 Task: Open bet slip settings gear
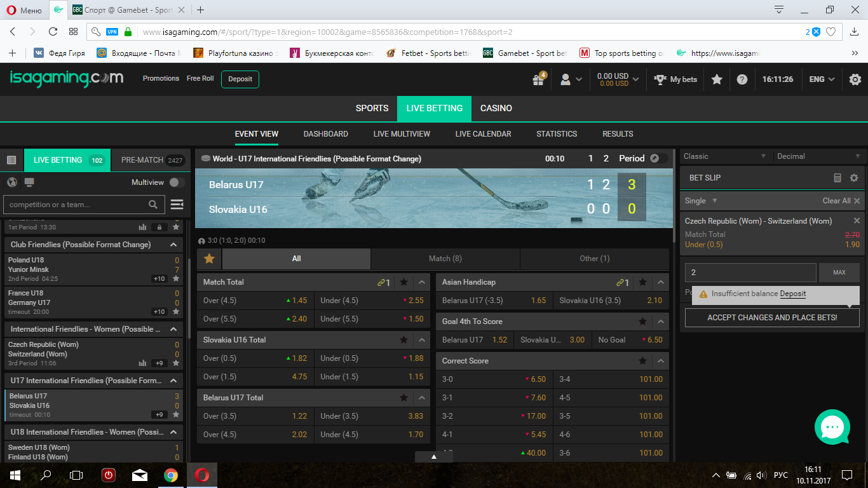(x=854, y=178)
